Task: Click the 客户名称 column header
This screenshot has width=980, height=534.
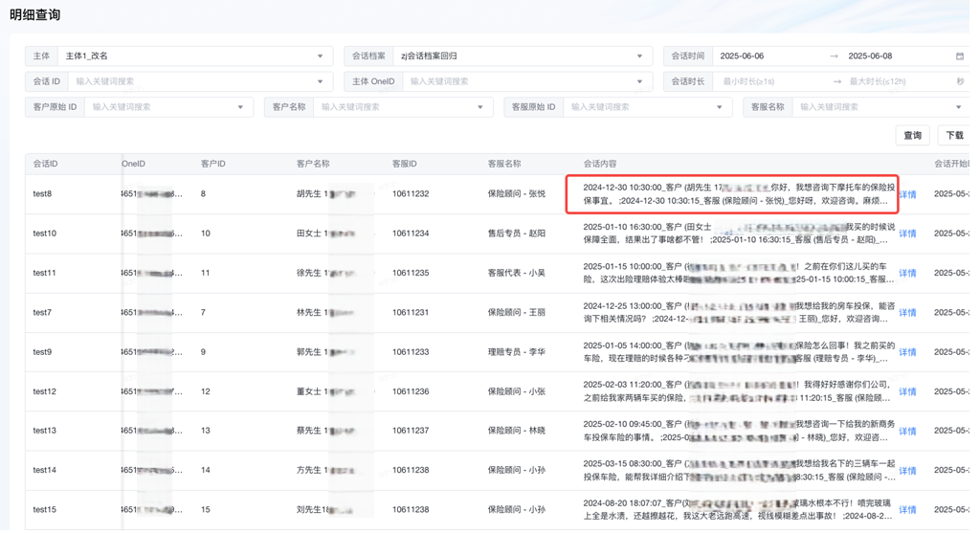Action: (x=313, y=164)
